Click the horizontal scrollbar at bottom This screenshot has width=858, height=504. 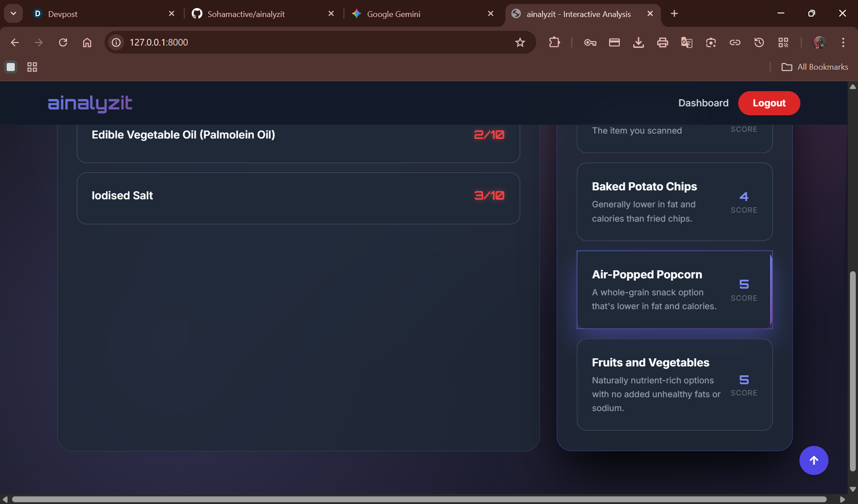tap(419, 499)
